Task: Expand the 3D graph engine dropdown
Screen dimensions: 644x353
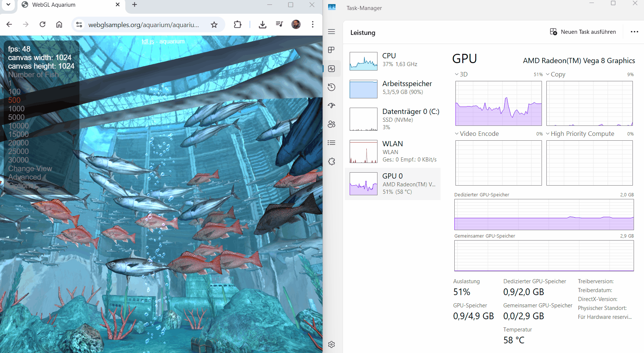Action: (461, 74)
